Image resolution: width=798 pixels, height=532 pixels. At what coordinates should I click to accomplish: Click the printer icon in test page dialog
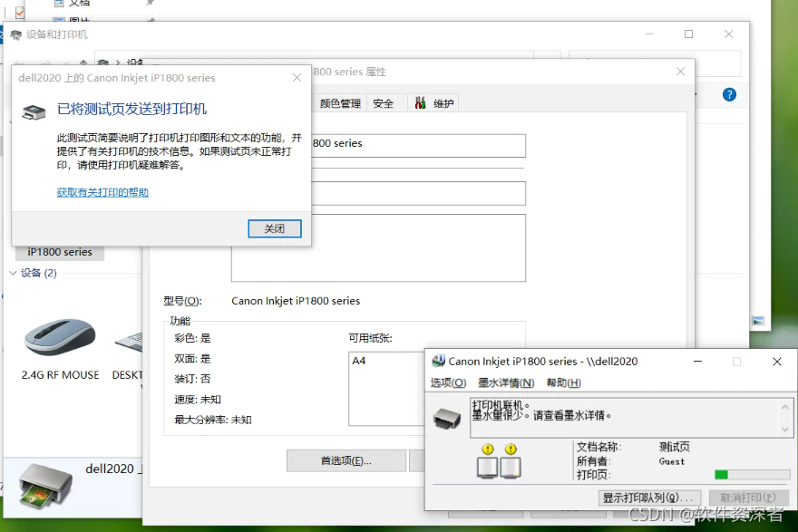34,111
